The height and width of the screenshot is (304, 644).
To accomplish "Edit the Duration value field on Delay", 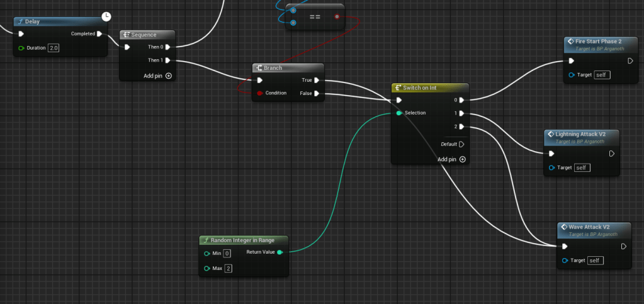I will pyautogui.click(x=53, y=48).
